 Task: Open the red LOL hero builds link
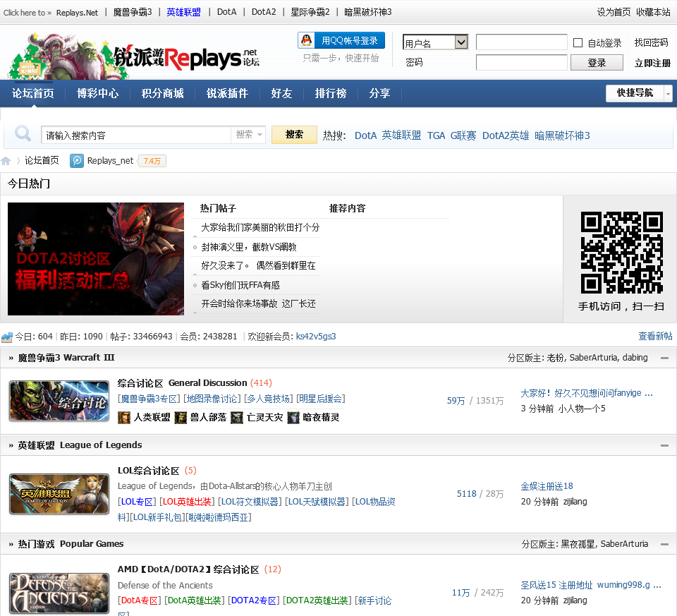click(x=186, y=502)
